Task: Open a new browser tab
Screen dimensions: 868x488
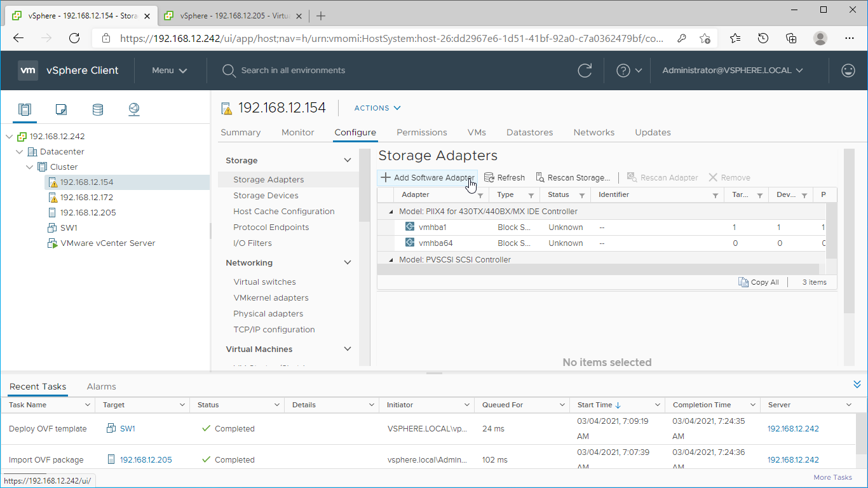Action: click(321, 16)
